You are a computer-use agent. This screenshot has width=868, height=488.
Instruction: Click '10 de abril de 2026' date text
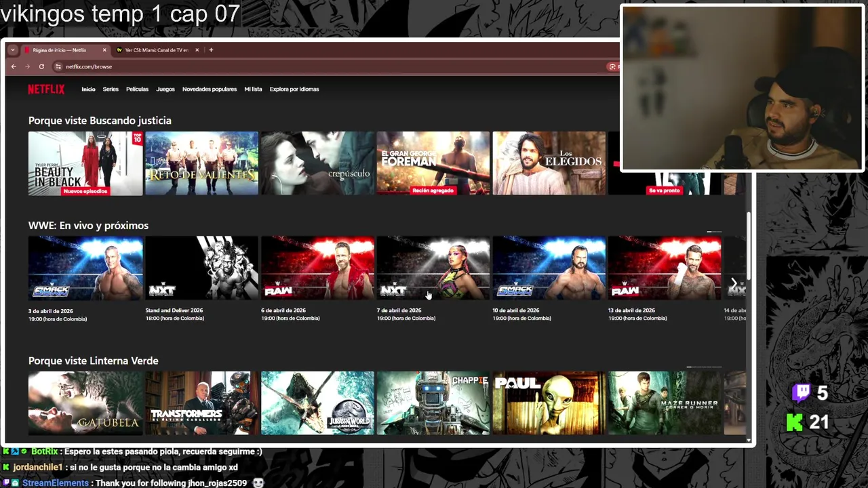pyautogui.click(x=517, y=310)
